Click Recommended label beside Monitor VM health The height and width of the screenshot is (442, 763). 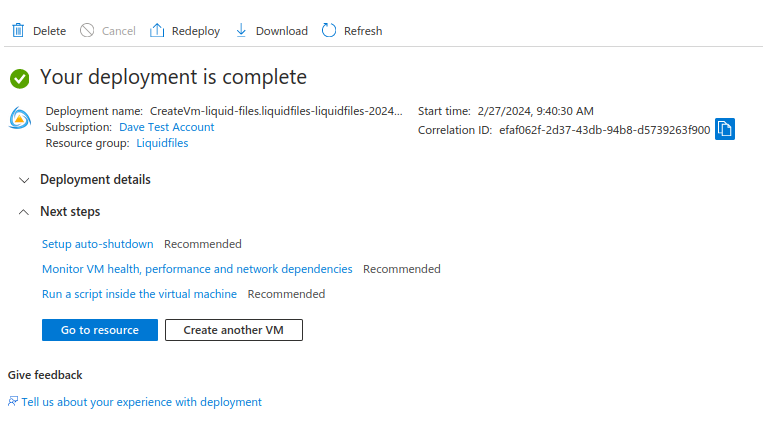[401, 269]
